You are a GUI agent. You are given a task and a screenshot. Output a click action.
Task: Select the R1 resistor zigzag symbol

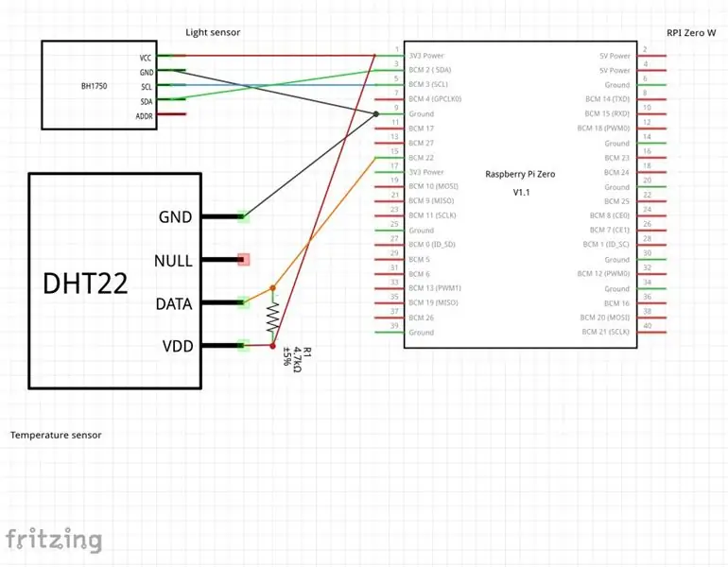pos(273,317)
